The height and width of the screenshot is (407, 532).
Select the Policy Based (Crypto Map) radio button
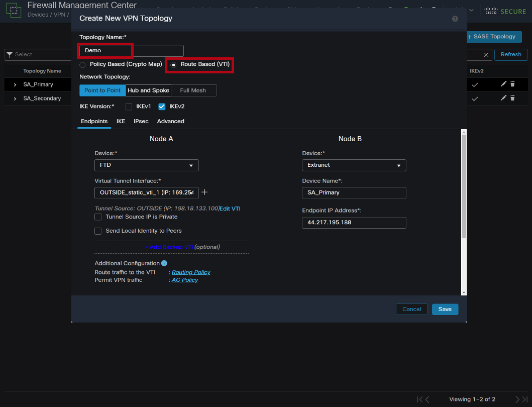tap(82, 64)
